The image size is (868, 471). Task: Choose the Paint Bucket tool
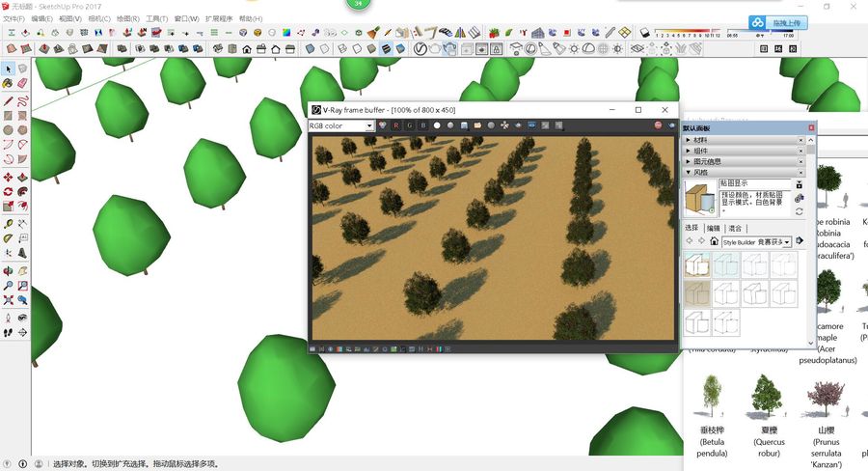pos(8,83)
